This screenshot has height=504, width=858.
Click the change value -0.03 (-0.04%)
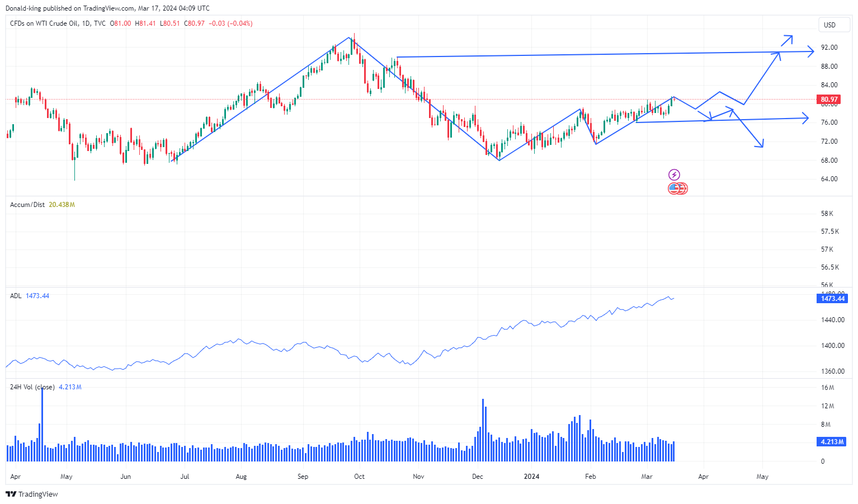click(x=230, y=23)
